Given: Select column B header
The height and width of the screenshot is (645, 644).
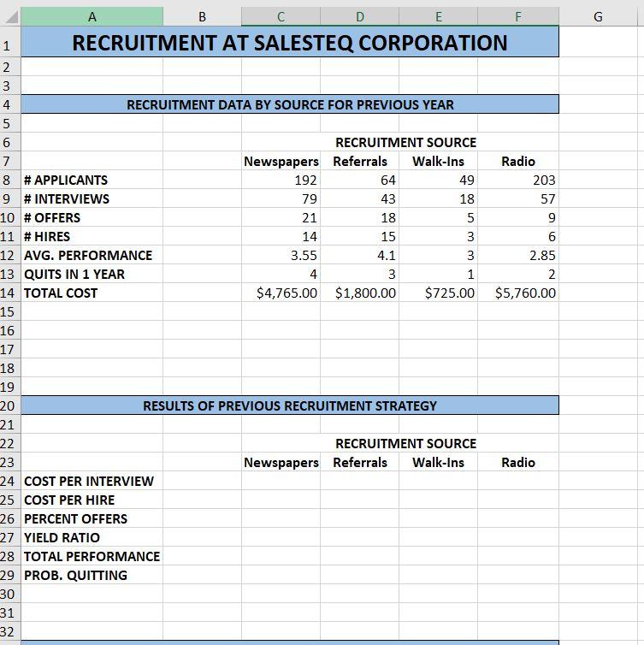Looking at the screenshot, I should pos(202,17).
